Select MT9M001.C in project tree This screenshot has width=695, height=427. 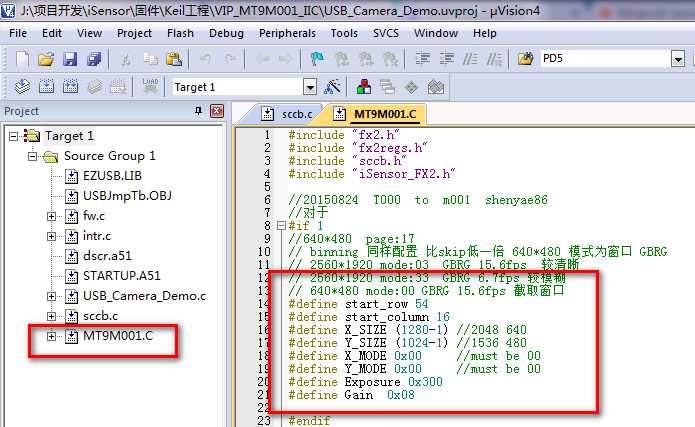118,336
